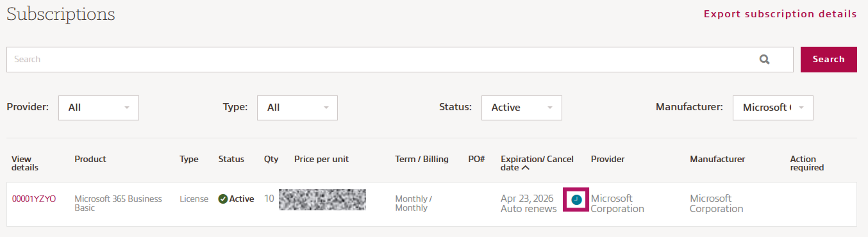Select the Product column header
The width and height of the screenshot is (868, 237).
[x=90, y=159]
